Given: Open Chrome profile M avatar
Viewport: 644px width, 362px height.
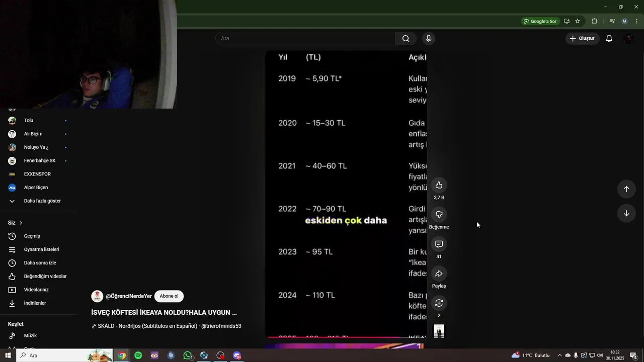Looking at the screenshot, I should click(624, 21).
